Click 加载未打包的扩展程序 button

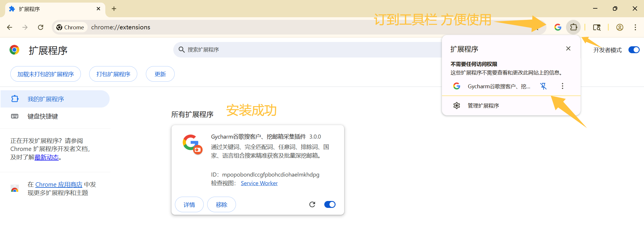(x=45, y=74)
